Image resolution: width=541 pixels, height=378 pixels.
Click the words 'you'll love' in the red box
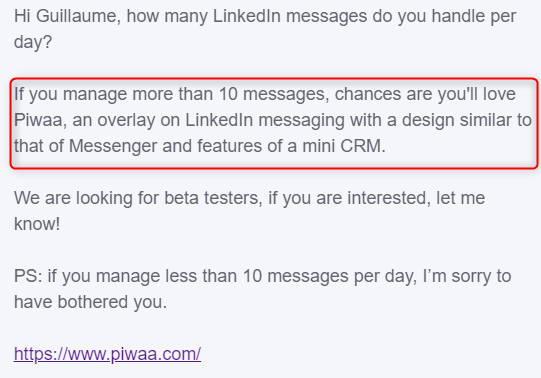[476, 94]
